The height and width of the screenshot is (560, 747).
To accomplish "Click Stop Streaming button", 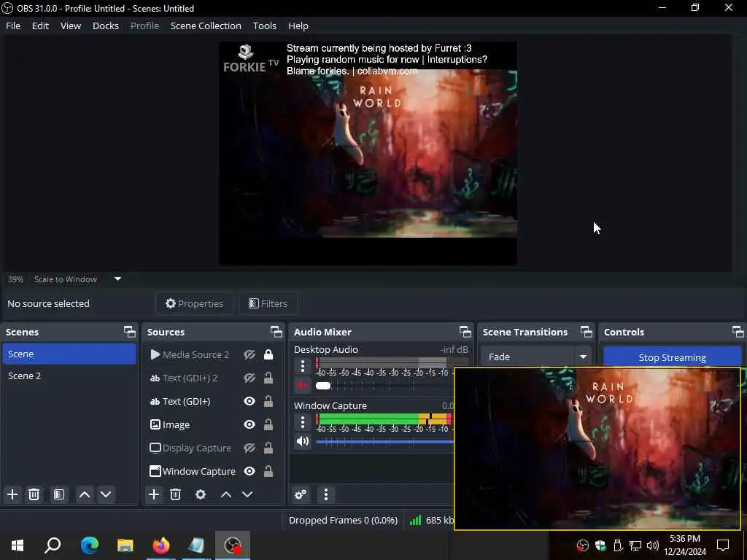I will 672,357.
